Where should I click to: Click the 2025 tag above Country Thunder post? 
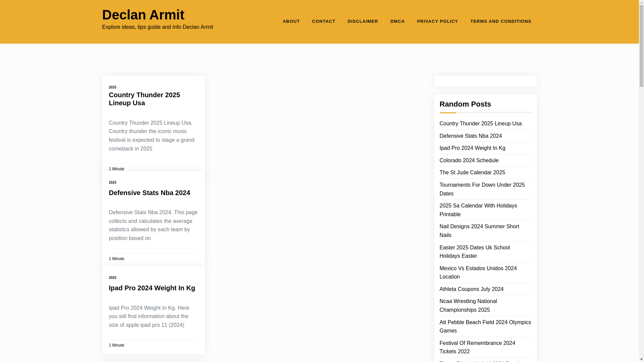click(112, 87)
